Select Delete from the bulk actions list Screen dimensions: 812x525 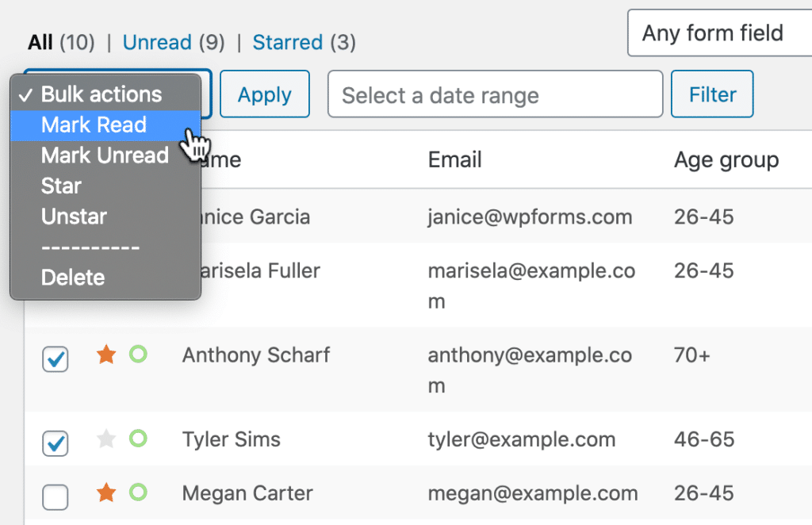click(72, 278)
